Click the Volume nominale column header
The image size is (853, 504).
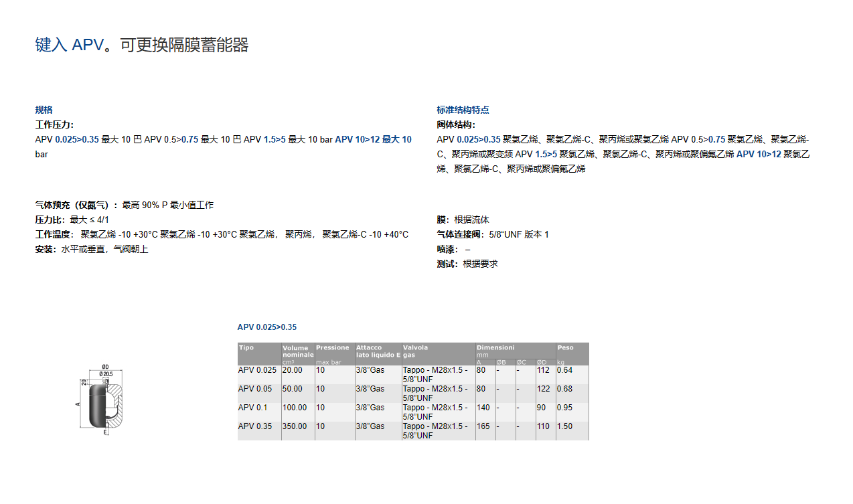[297, 351]
